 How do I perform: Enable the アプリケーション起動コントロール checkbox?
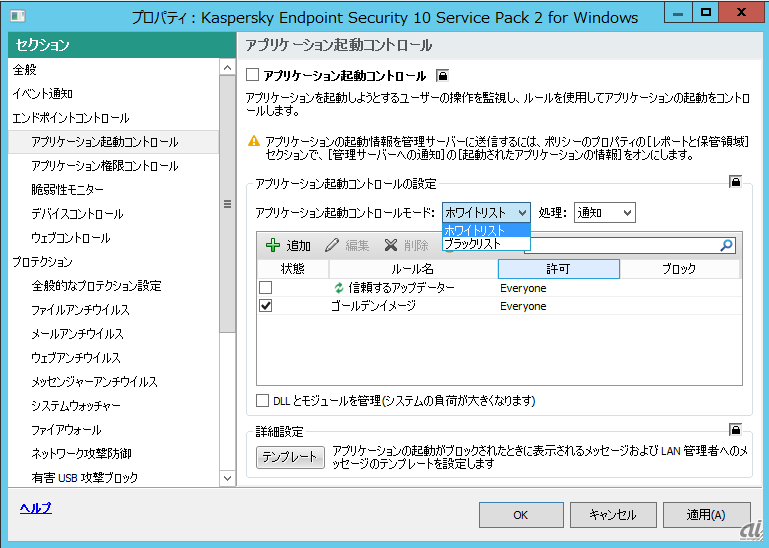tap(252, 75)
